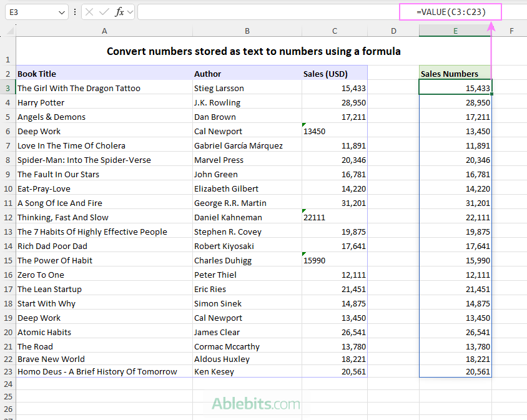
Task: Click the 'Daniel Kahneman' cell
Action: point(247,217)
